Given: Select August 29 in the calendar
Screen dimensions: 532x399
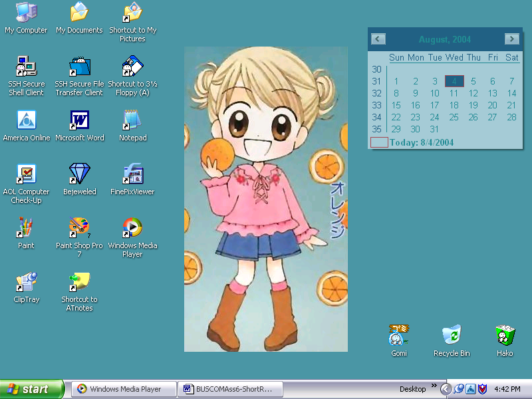Looking at the screenshot, I should coord(396,129).
